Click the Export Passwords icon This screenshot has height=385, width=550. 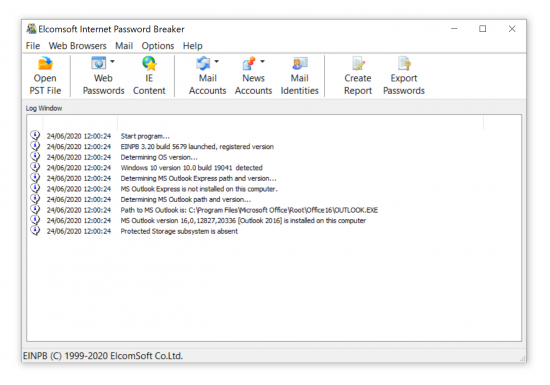point(404,63)
